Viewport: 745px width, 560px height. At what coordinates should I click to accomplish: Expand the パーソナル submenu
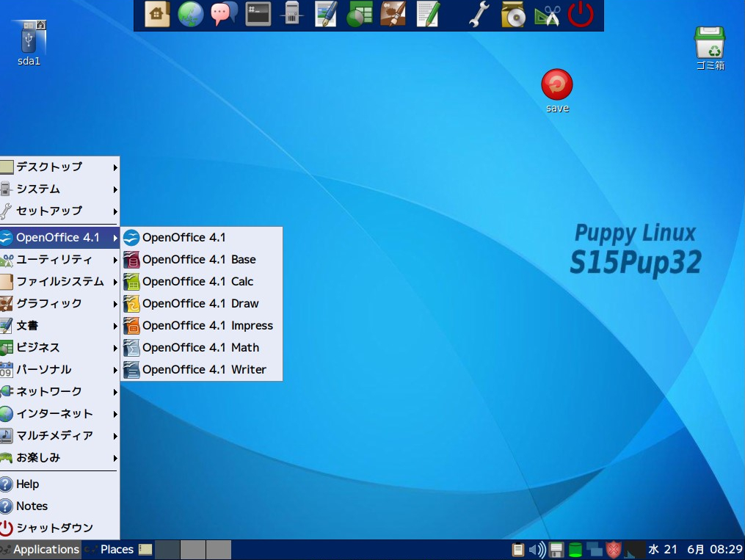click(x=59, y=369)
